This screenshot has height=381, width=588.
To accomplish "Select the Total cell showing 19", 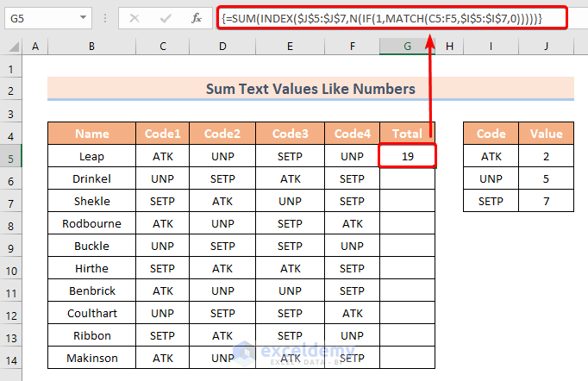I will point(408,156).
